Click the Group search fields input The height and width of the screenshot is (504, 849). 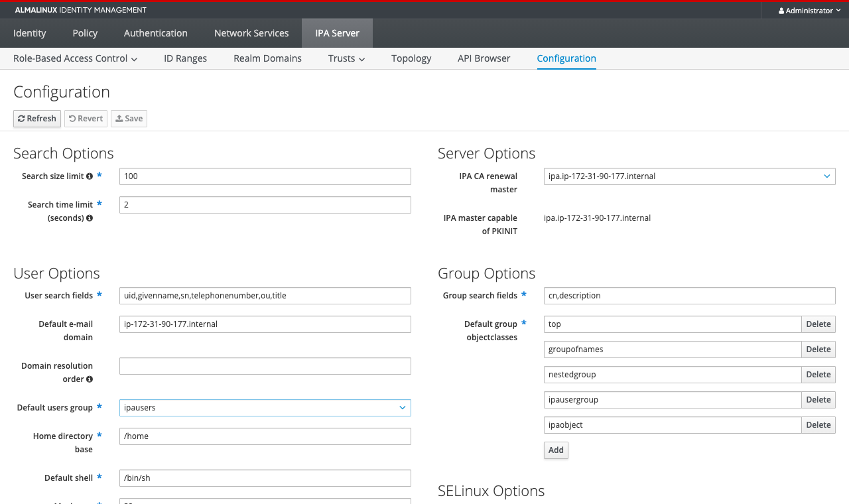690,296
